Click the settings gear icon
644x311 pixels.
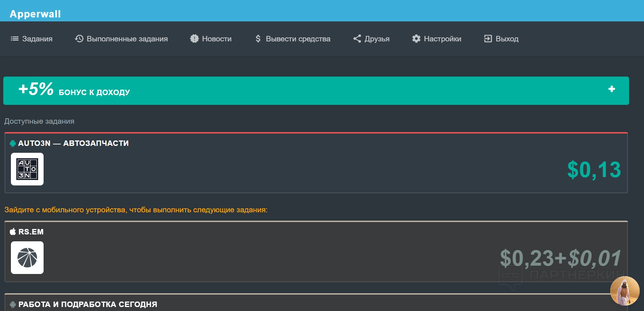(416, 38)
